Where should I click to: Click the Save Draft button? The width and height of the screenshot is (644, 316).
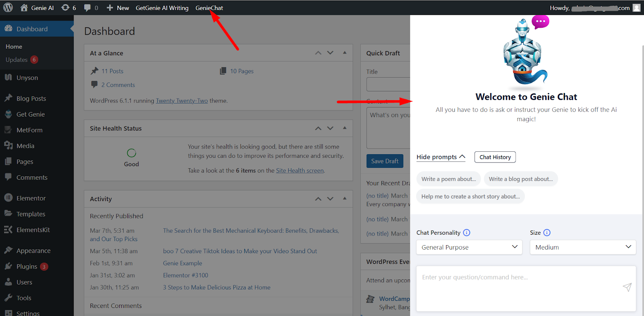[x=384, y=161]
